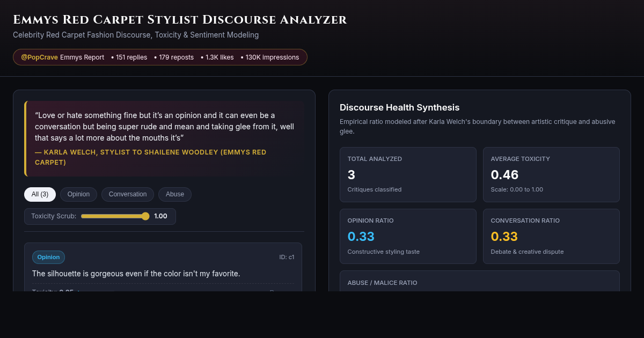The image size is (644, 338).
Task: Click the '151 replies' stat
Action: coord(129,57)
